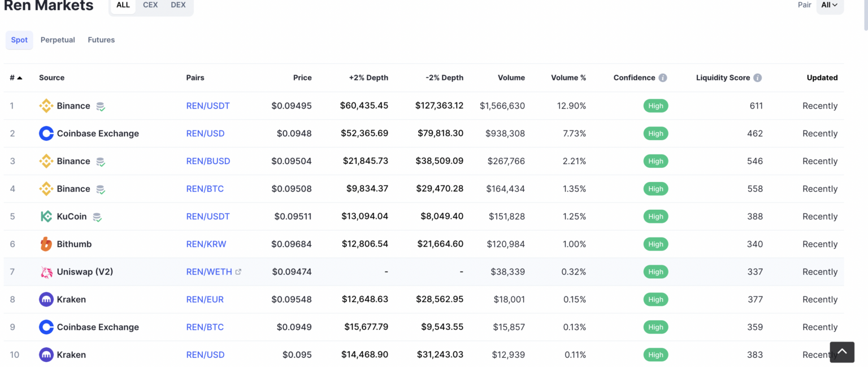Click the scroll-to-top arrow button

[x=841, y=352]
